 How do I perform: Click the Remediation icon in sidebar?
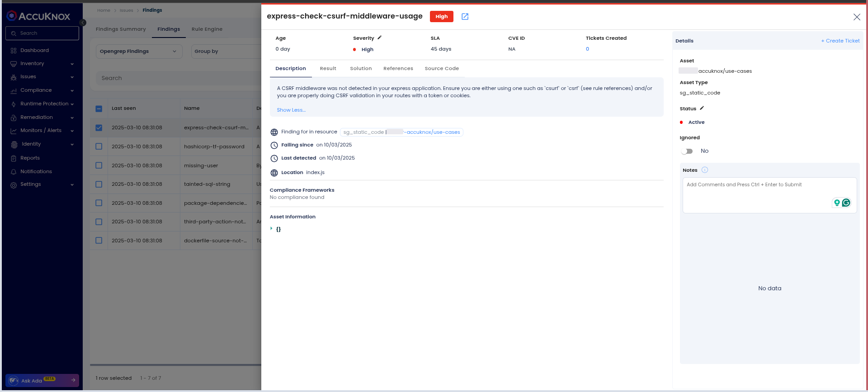14,118
